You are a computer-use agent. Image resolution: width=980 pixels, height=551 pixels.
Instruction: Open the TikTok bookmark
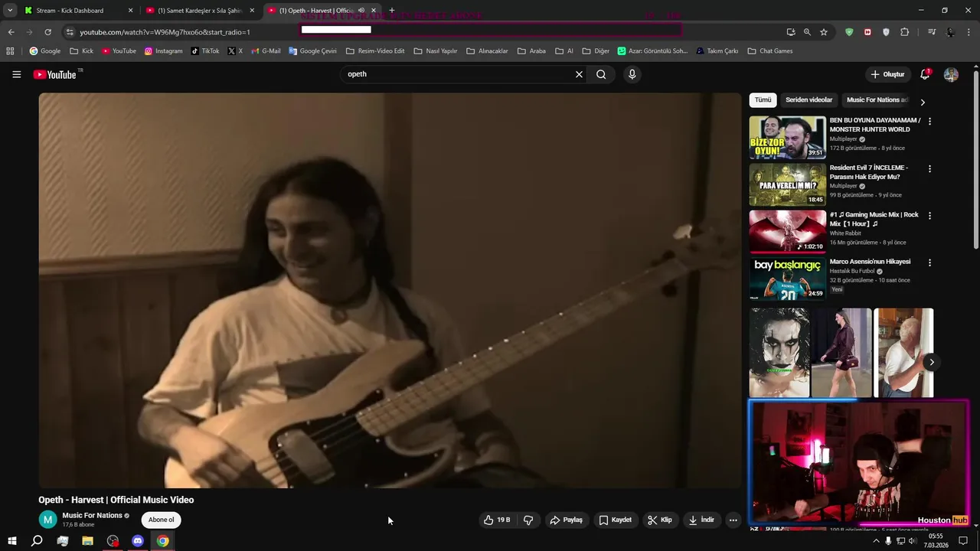point(204,51)
